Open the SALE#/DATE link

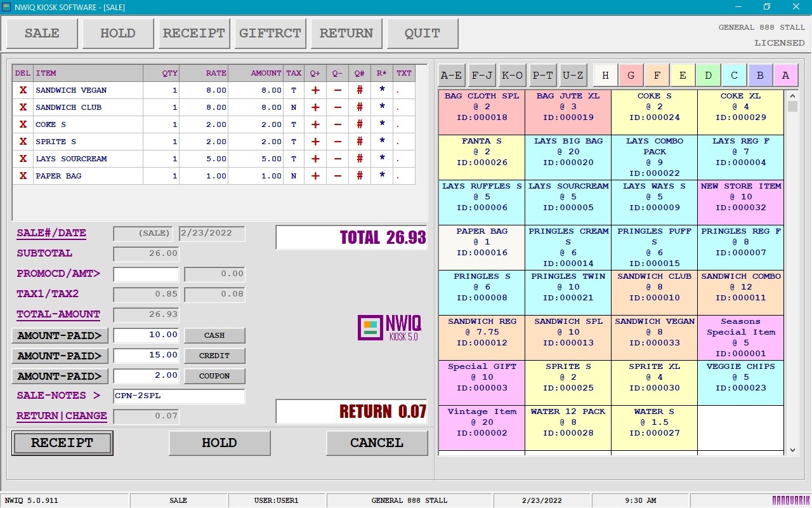[x=51, y=233]
